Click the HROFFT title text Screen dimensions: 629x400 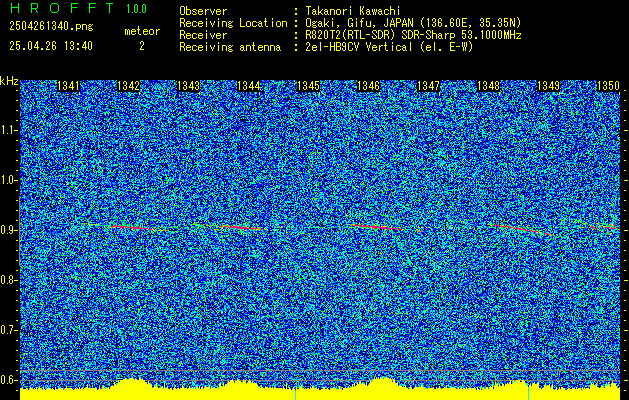[x=62, y=8]
